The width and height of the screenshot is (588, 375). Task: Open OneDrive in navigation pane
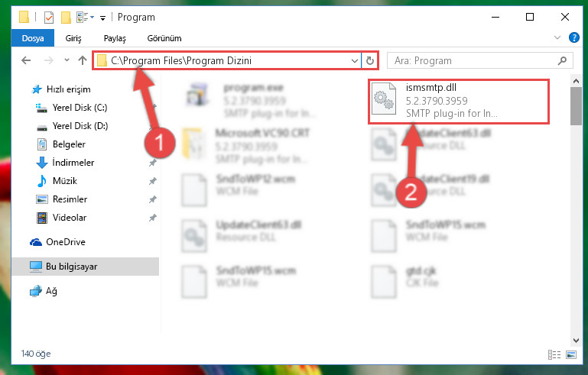click(x=66, y=242)
